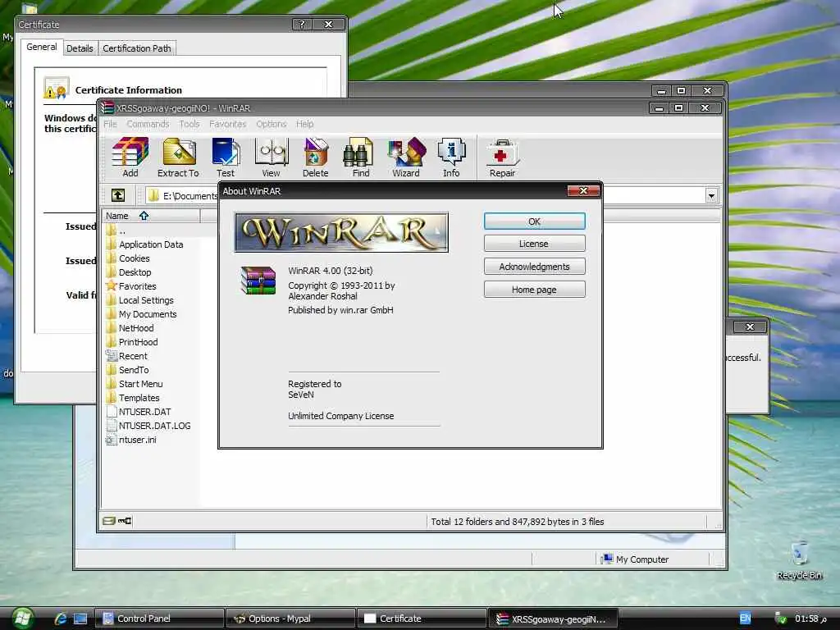Click the up one level folder icon

[x=118, y=195]
